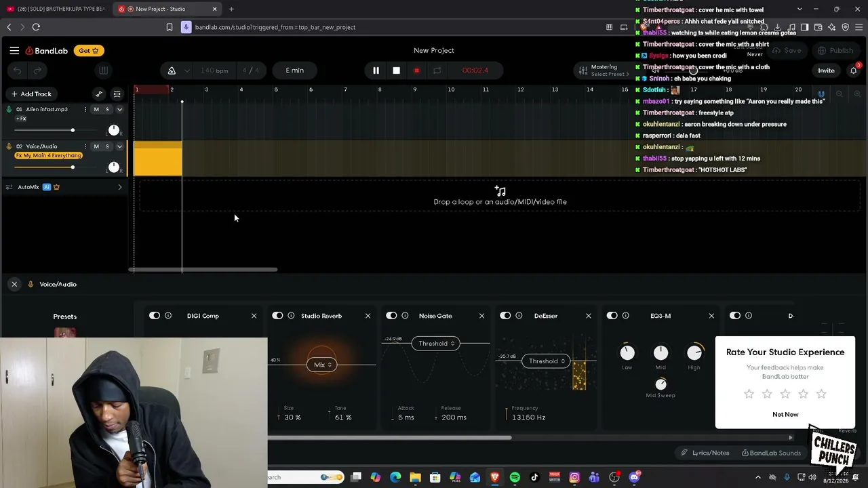The width and height of the screenshot is (868, 488).
Task: Open the Lyrics/Notes panel
Action: click(x=705, y=453)
